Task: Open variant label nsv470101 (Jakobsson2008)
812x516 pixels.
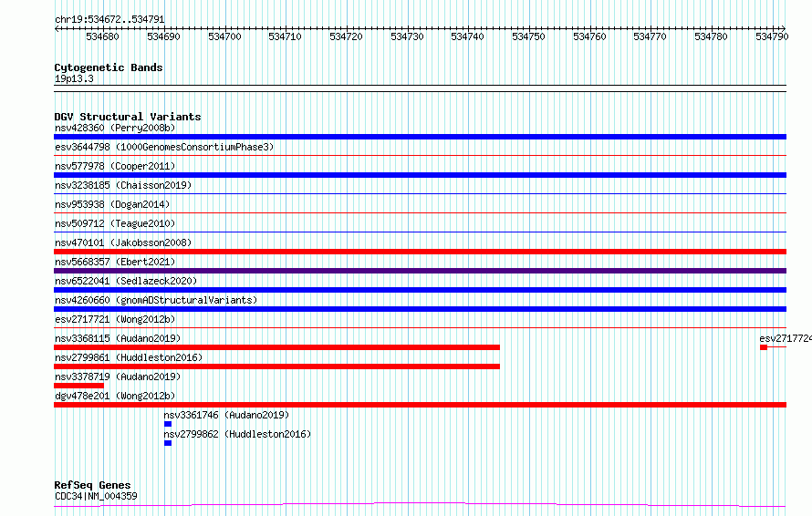Action: (123, 243)
